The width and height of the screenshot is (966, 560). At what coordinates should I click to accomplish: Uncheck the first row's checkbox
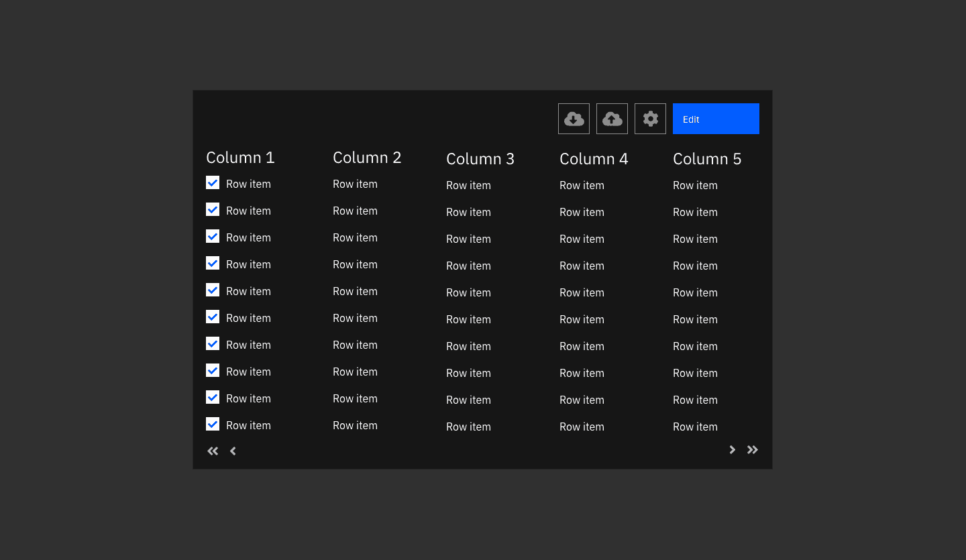(213, 182)
